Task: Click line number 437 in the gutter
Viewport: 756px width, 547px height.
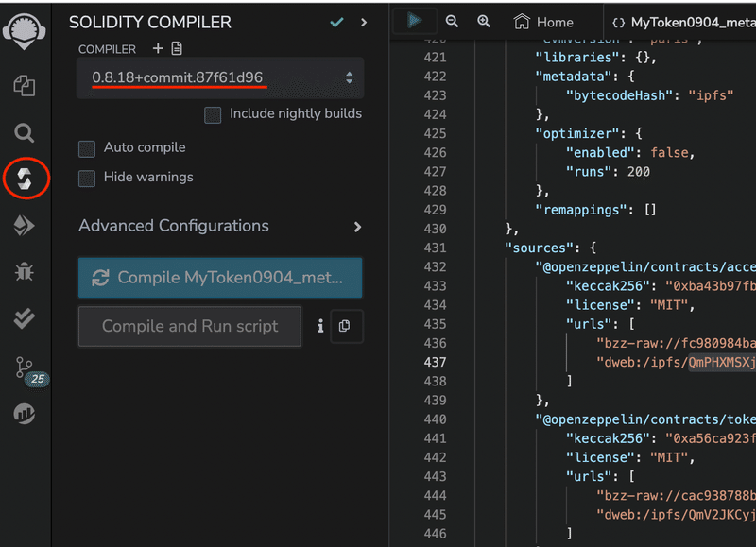Action: pos(435,362)
